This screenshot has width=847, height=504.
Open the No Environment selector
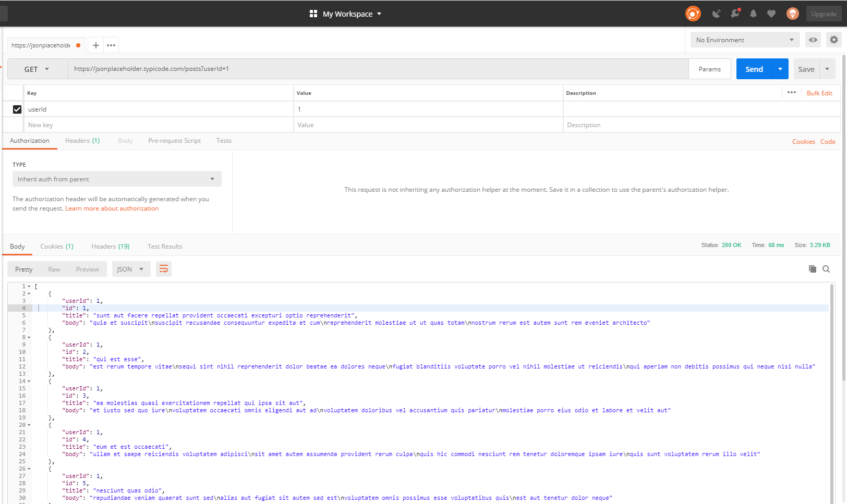744,39
